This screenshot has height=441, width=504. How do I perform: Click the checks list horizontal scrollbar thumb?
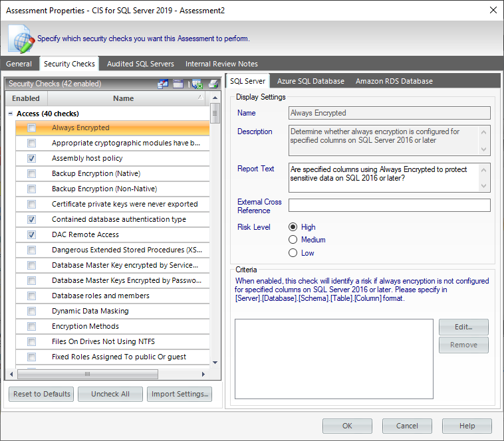(85, 375)
